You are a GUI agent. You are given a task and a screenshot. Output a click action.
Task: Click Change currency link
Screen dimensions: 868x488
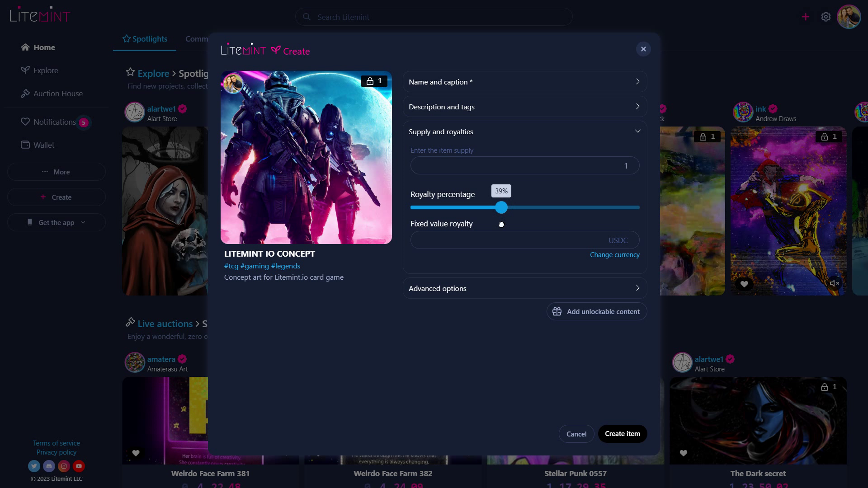click(614, 255)
